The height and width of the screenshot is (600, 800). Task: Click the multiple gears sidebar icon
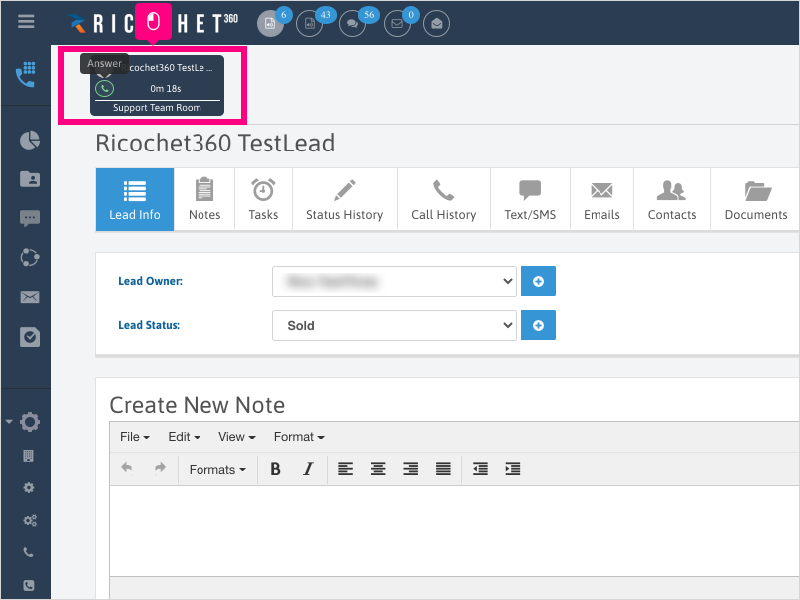click(x=30, y=520)
